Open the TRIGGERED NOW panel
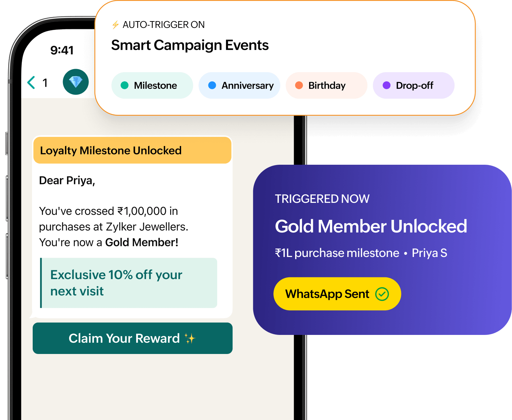 322,198
